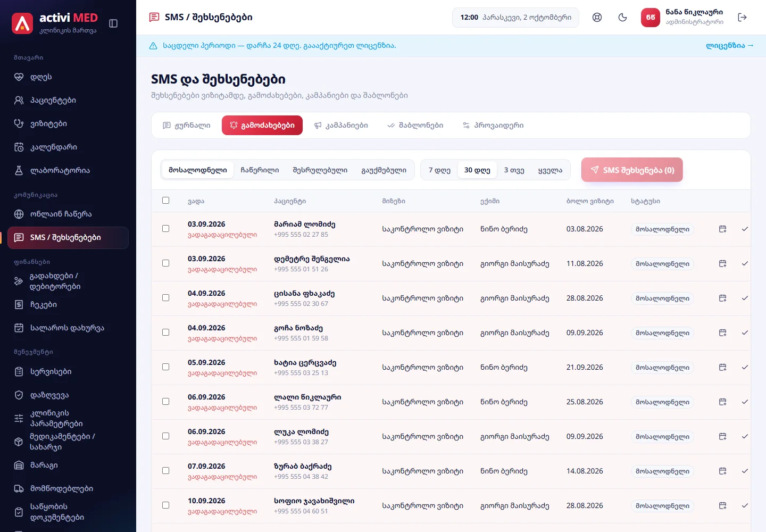Viewport: 766px width, 532px height.
Task: Click reschedule calendar icon for ცისანა ფხაკაძე
Action: click(723, 298)
